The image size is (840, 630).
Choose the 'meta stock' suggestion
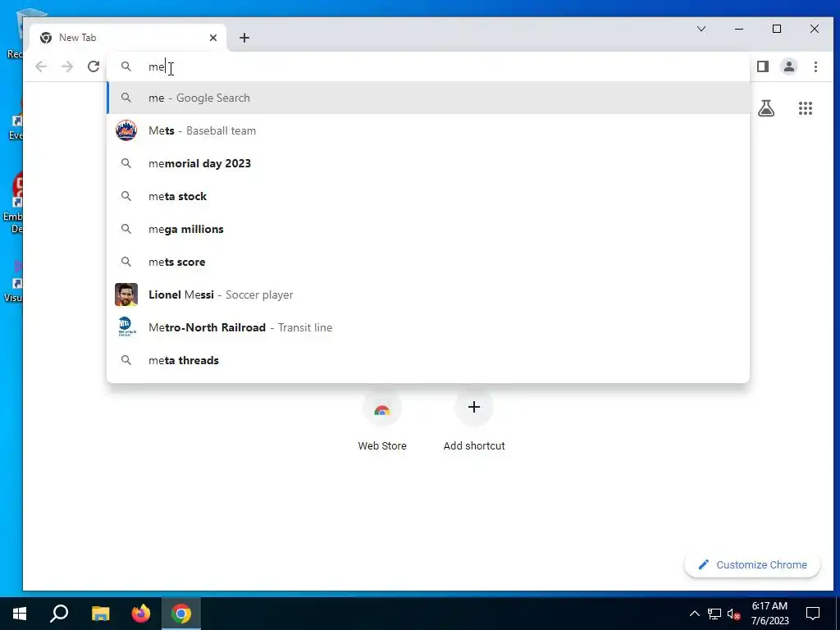click(428, 196)
